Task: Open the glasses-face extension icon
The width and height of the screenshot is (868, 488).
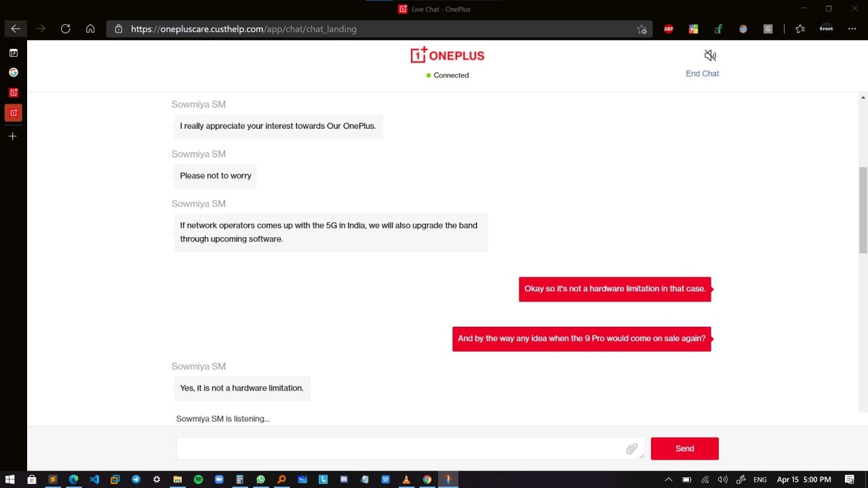Action: pyautogui.click(x=743, y=29)
